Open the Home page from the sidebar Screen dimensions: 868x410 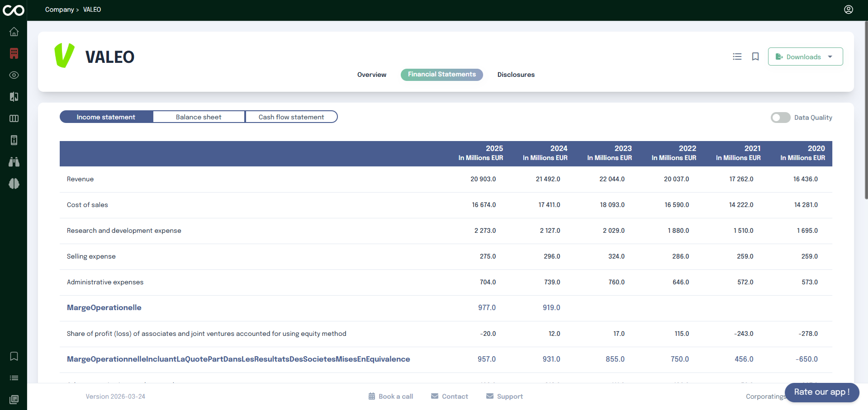(x=14, y=32)
